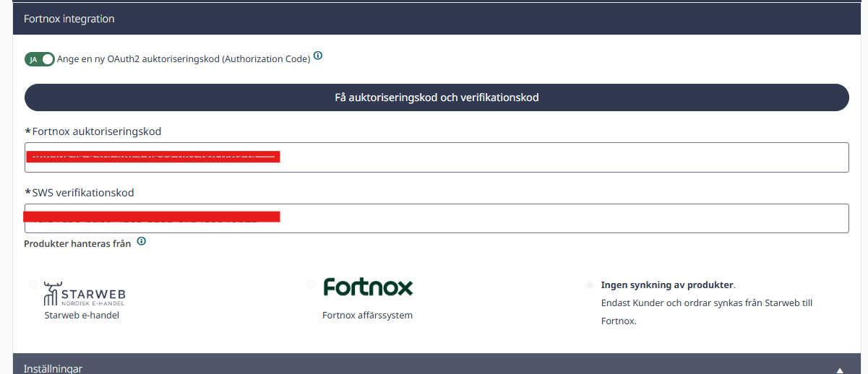Click Få auktoriseringskod och verifikationskod button
This screenshot has height=374, width=868.
click(x=437, y=97)
